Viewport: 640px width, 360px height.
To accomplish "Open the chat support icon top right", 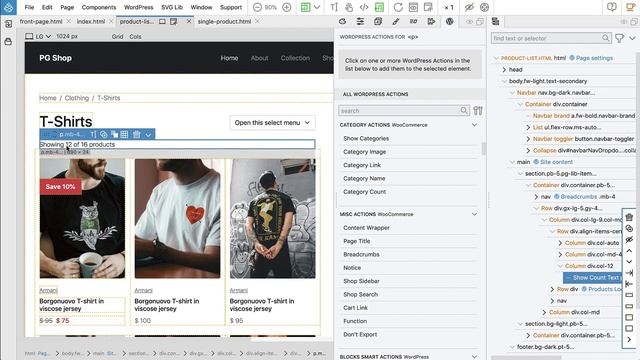I will tap(611, 7).
